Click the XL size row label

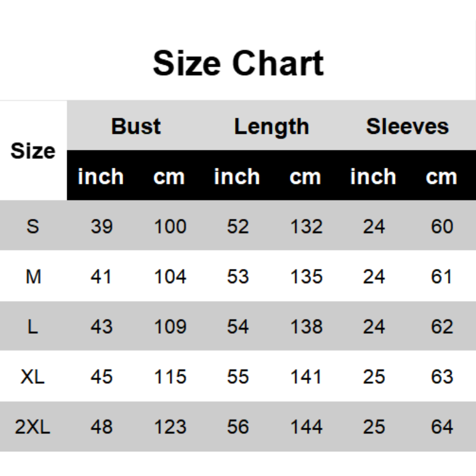[x=33, y=376]
